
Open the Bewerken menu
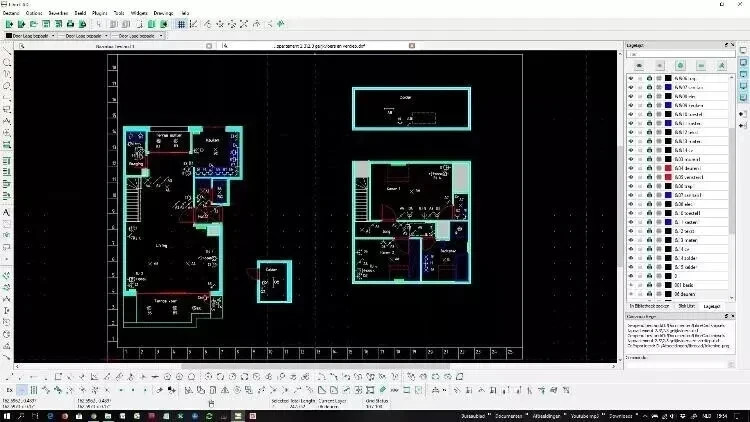pyautogui.click(x=58, y=13)
